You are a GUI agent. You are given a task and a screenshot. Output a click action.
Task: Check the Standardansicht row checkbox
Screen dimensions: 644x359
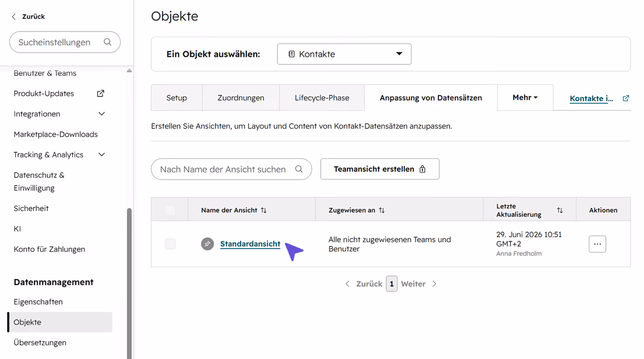point(170,244)
